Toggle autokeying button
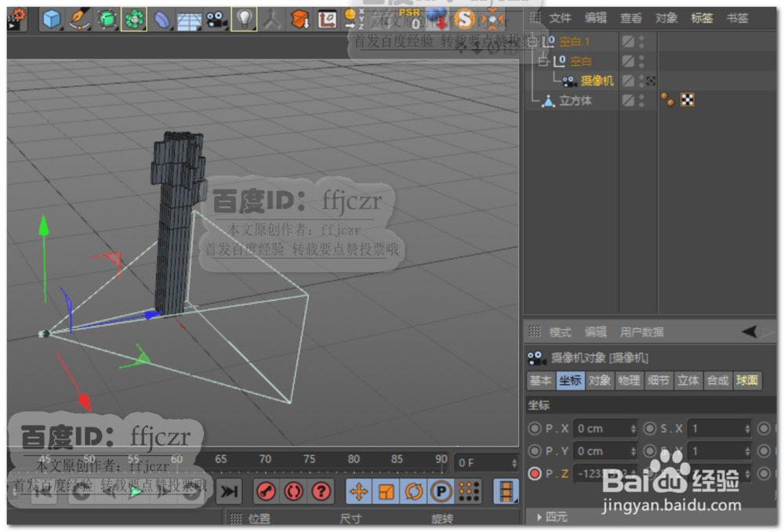This screenshot has height=532, width=784. click(x=293, y=492)
